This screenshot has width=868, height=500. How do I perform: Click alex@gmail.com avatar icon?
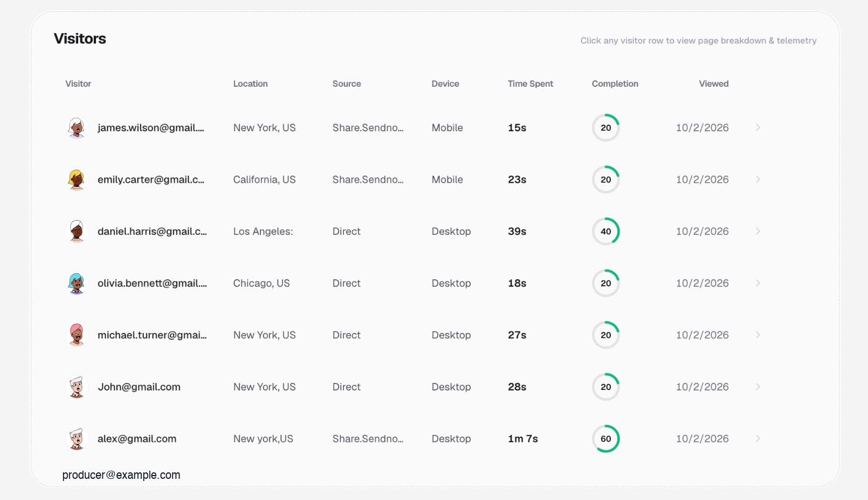tap(77, 439)
